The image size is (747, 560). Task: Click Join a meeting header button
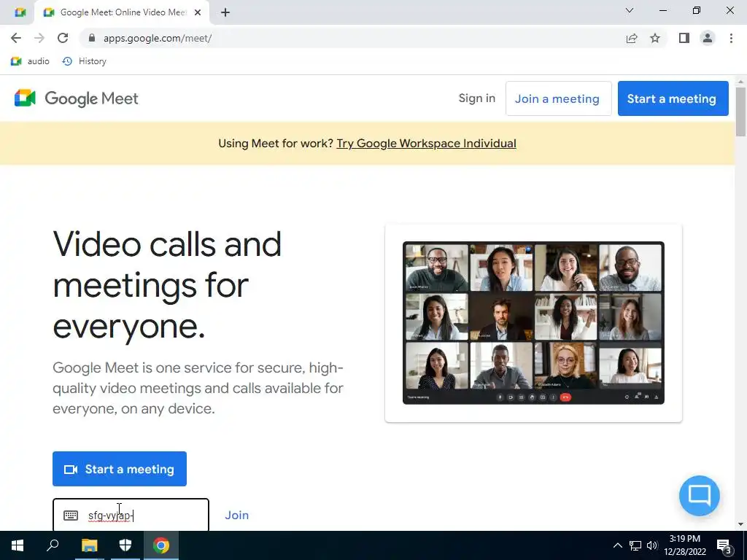558,98
